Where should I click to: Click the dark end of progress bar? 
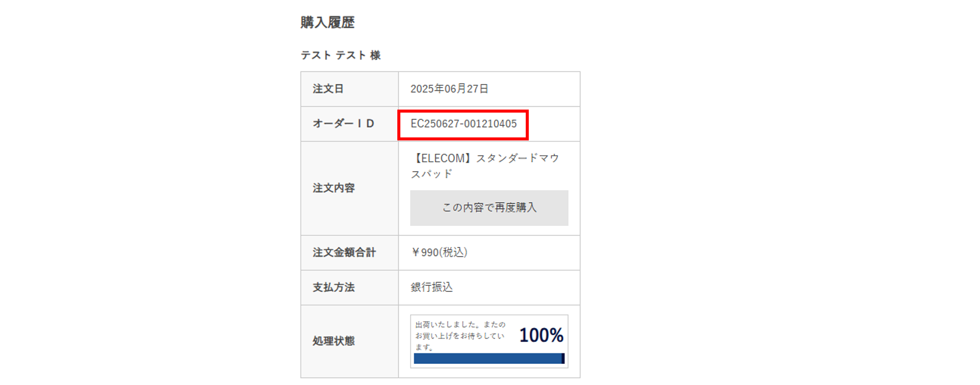point(563,358)
